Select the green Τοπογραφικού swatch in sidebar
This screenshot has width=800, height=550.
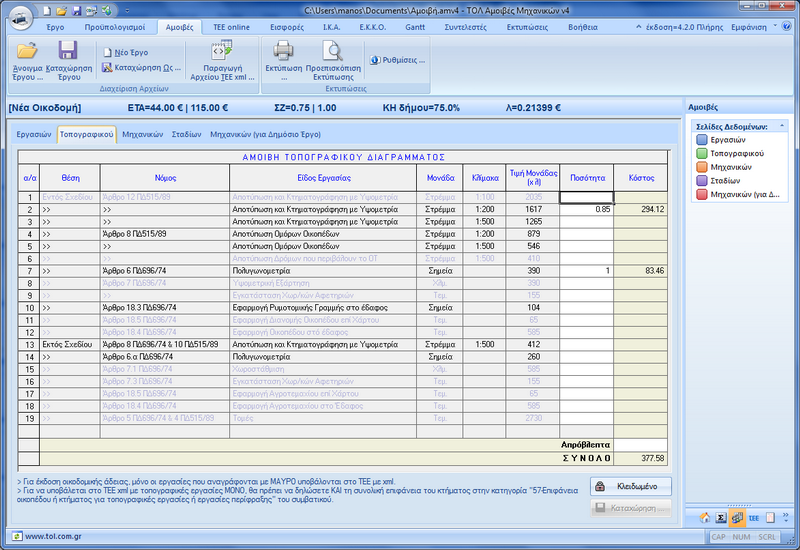701,154
